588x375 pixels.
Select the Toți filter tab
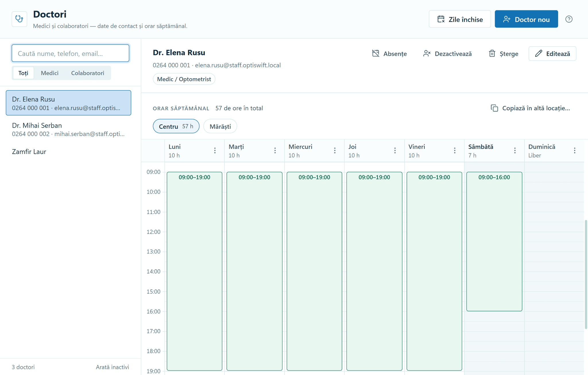coord(23,73)
